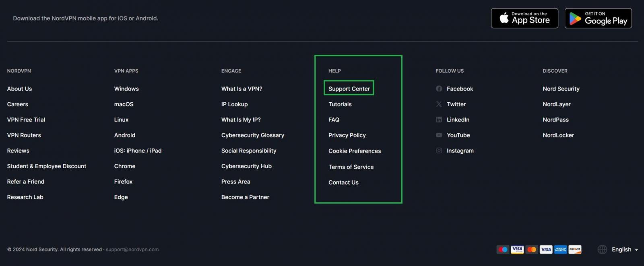Open the Facebook text link
The height and width of the screenshot is (266, 644).
click(460, 89)
